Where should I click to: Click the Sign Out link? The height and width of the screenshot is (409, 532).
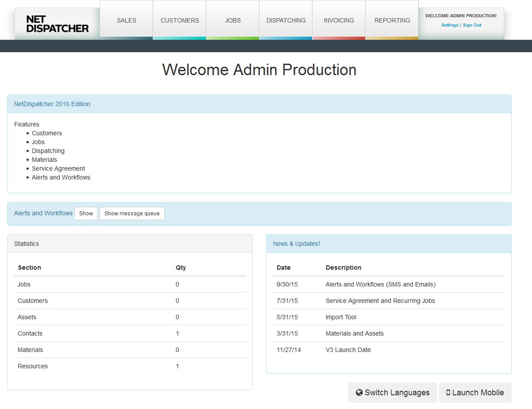pos(472,25)
